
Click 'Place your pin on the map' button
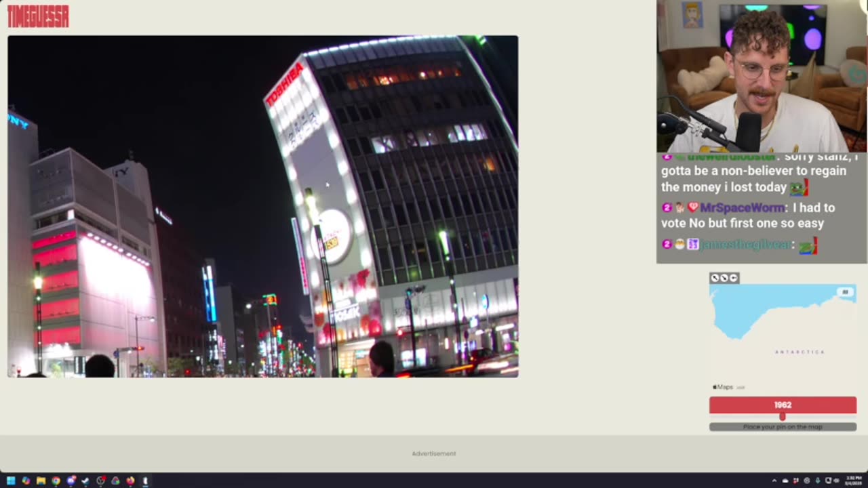coord(783,427)
